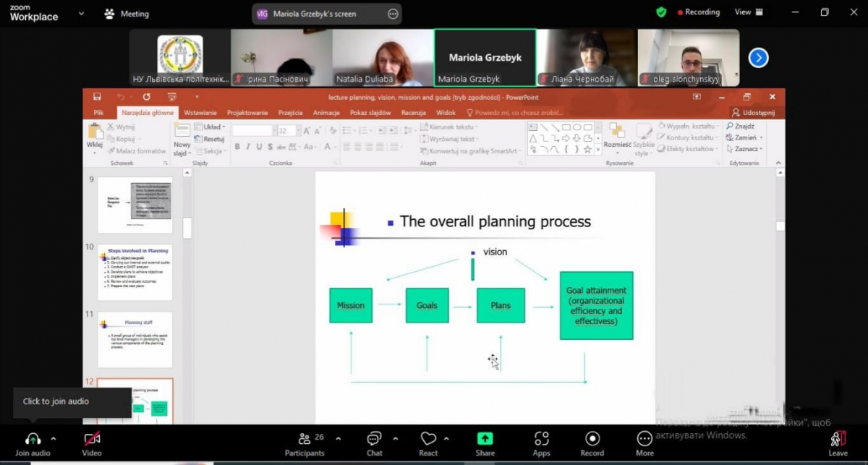
Task: Select Natalia Duliaba's video thumbnail
Action: [x=383, y=58]
